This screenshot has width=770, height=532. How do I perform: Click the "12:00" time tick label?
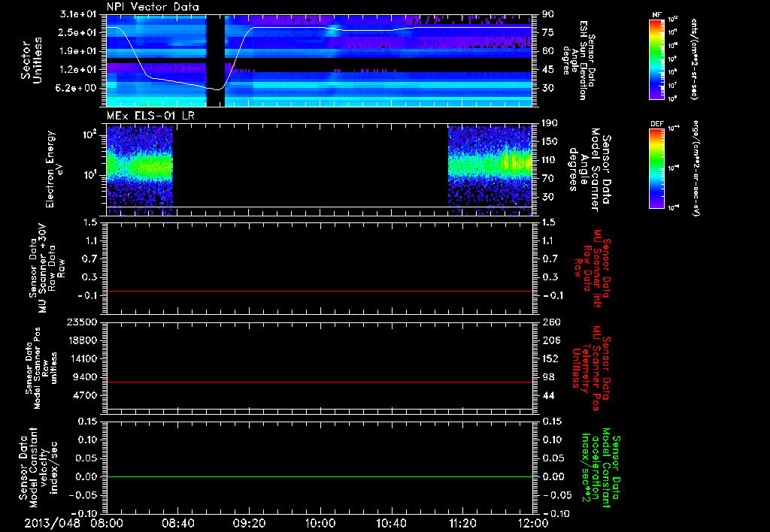[533, 523]
